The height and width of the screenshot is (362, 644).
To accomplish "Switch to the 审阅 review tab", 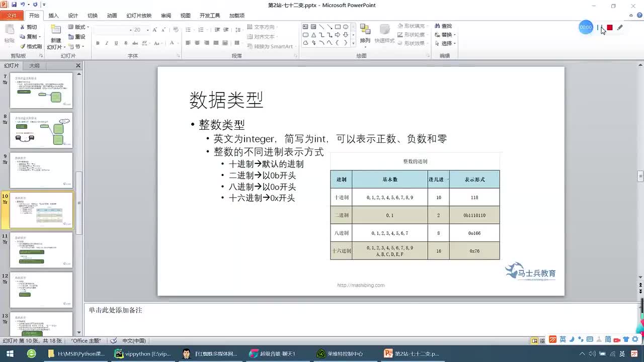I will click(x=166, y=16).
